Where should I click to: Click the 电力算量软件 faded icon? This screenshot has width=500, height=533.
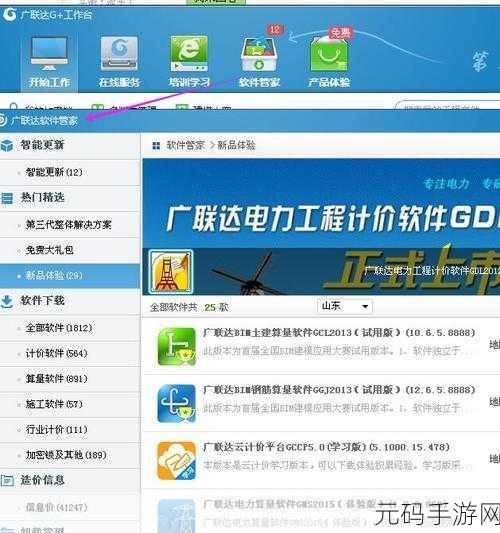177,516
